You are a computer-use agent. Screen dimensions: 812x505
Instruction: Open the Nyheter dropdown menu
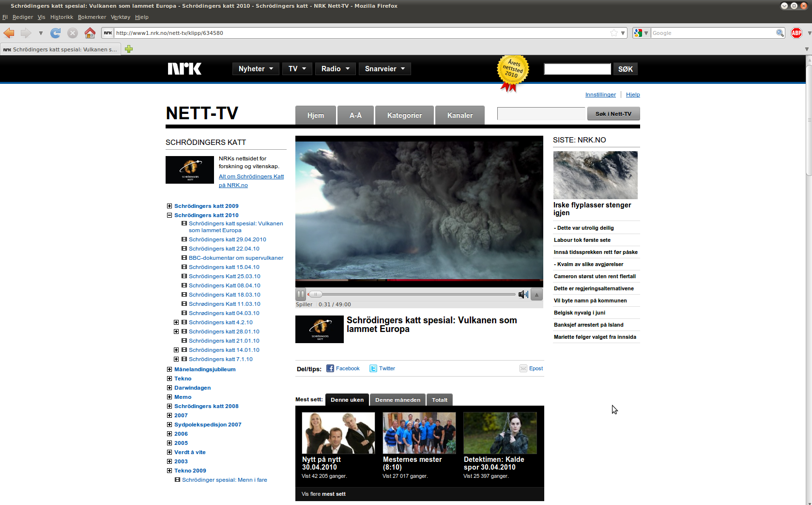(x=256, y=69)
